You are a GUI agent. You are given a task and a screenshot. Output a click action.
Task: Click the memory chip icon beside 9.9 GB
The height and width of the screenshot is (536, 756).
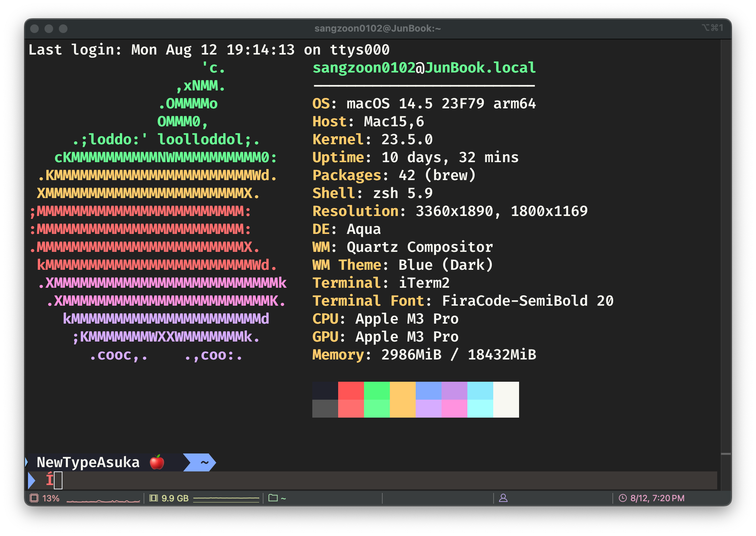(154, 498)
